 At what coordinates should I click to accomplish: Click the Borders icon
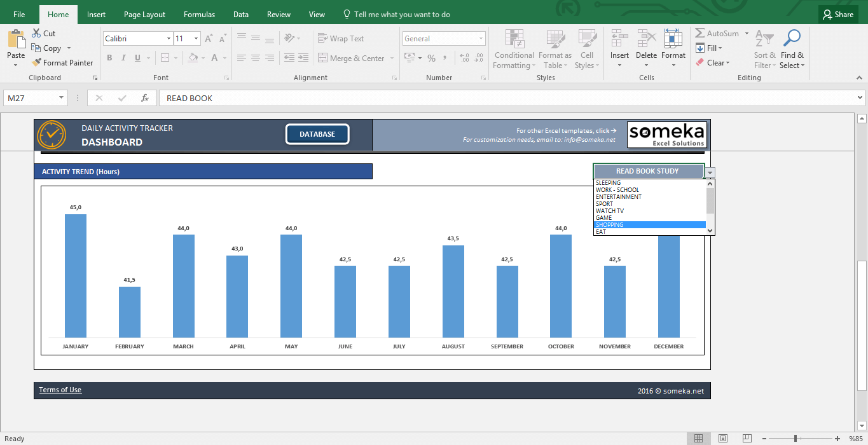pos(165,58)
